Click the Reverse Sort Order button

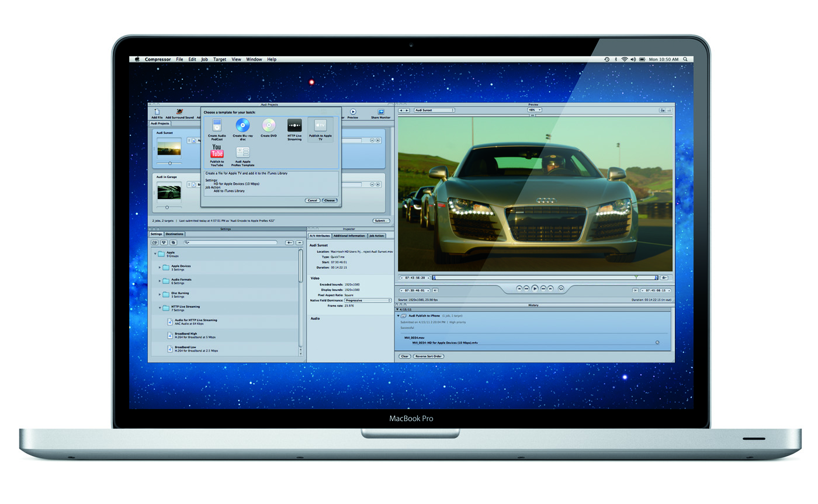429,356
